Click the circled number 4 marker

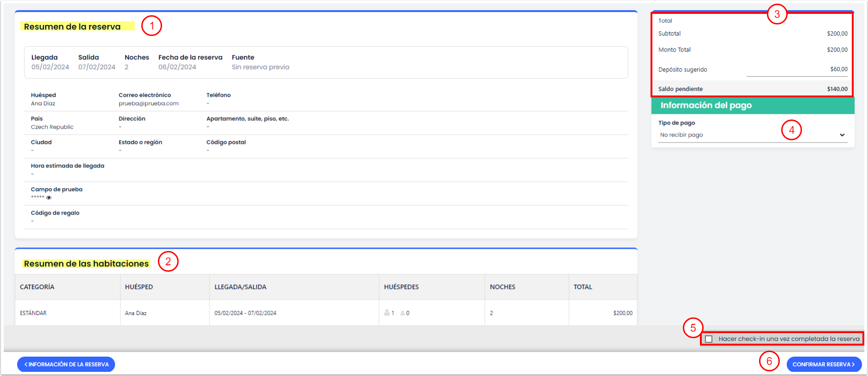click(x=791, y=130)
